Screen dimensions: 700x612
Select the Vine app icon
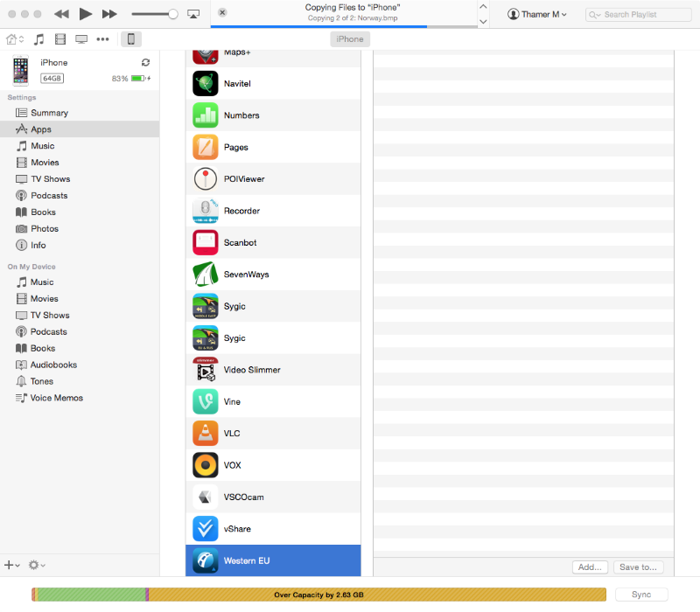[x=206, y=401]
